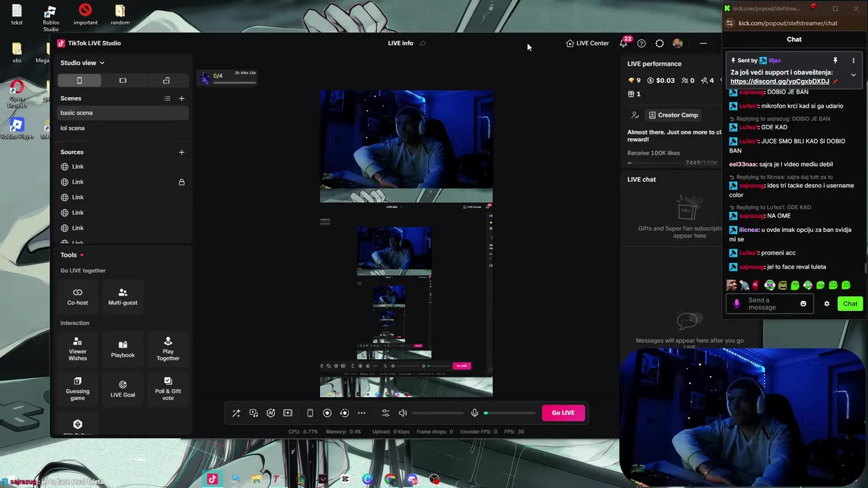
Task: Click the Go LIVE button
Action: [563, 413]
